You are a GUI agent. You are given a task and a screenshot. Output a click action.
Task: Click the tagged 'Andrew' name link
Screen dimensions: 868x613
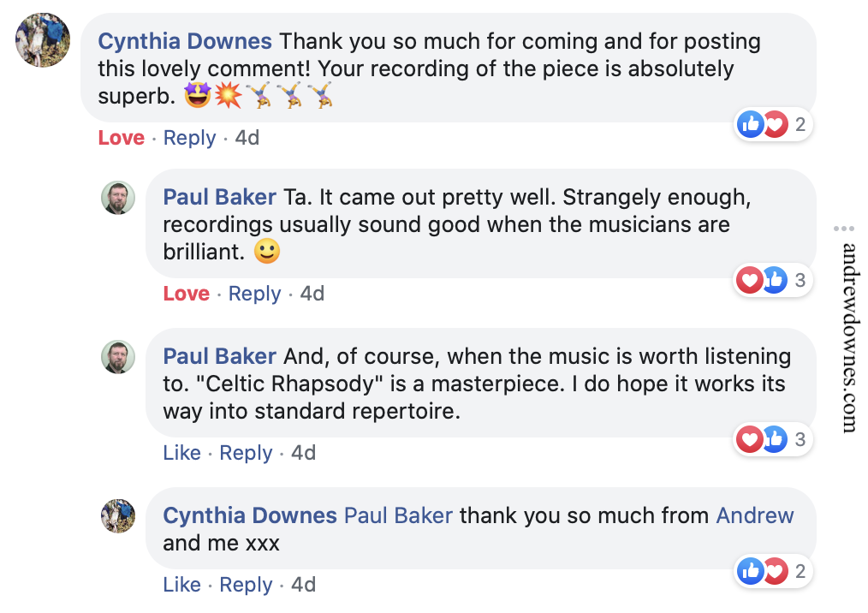tap(755, 515)
